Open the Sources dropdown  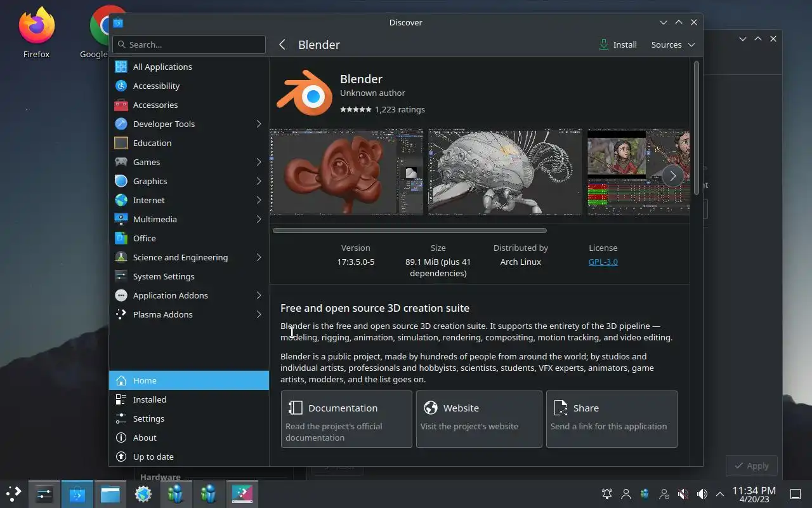point(672,44)
